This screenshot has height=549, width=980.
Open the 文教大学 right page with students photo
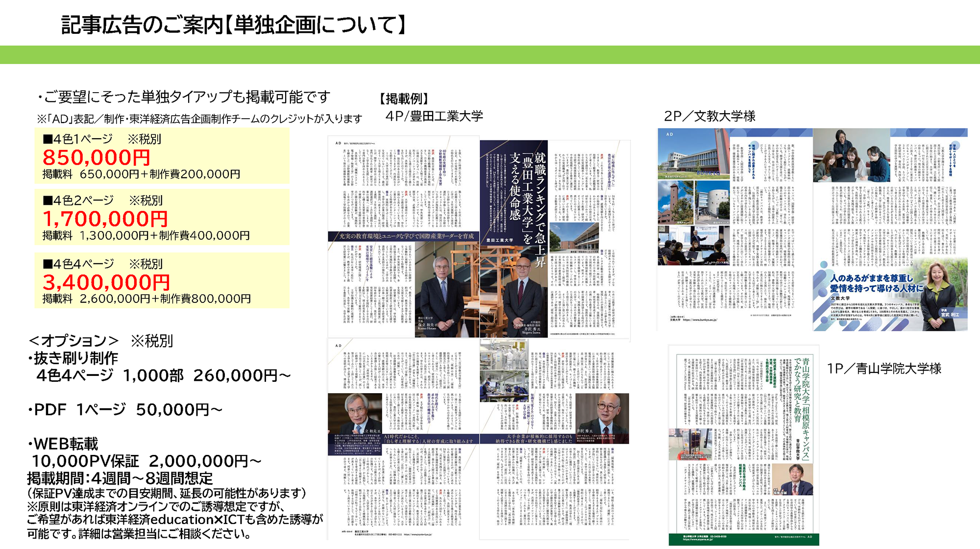point(890,229)
